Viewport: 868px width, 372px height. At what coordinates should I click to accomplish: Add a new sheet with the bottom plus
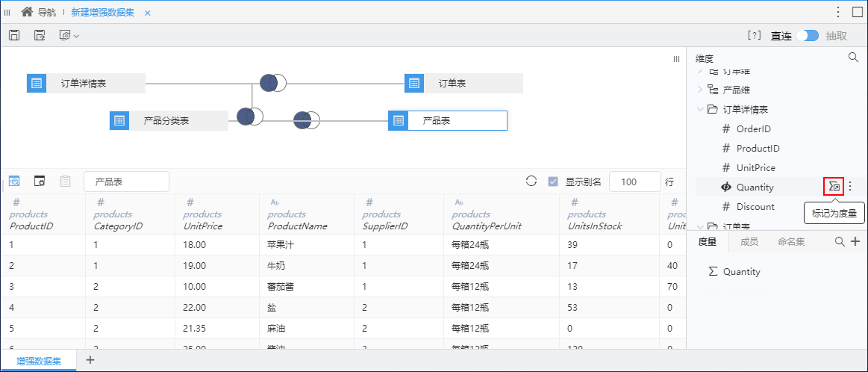90,360
